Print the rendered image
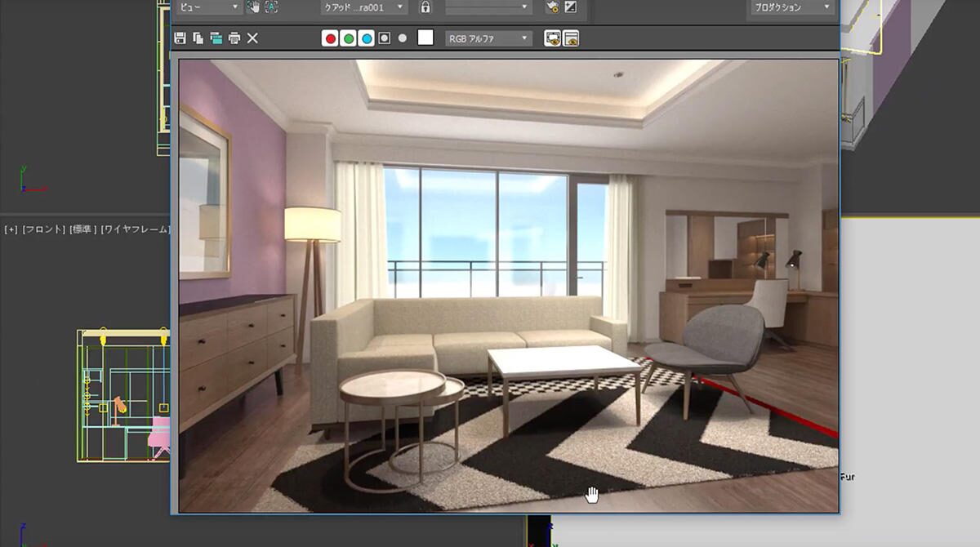The height and width of the screenshot is (547, 980). 235,37
